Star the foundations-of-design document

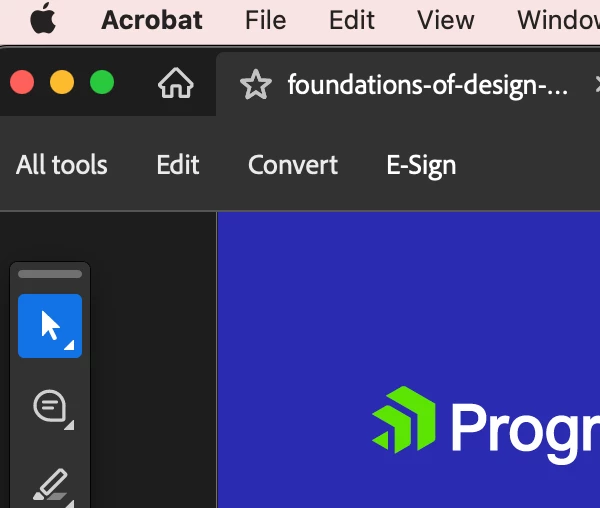click(x=256, y=84)
